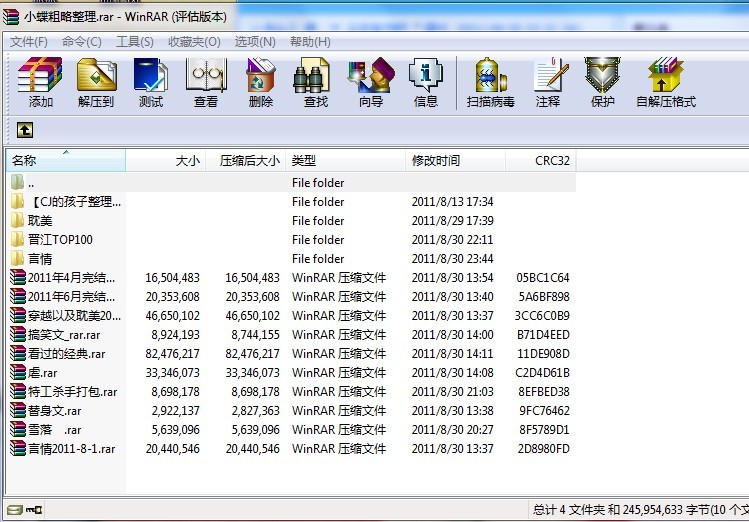
Task: Select 言情2011-8-1.rar file
Action: pyautogui.click(x=63, y=448)
